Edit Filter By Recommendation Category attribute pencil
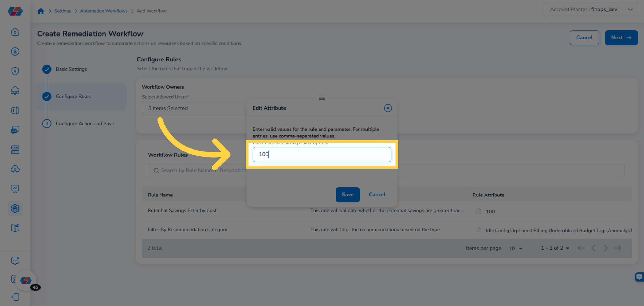The image size is (644, 306). coord(478,230)
